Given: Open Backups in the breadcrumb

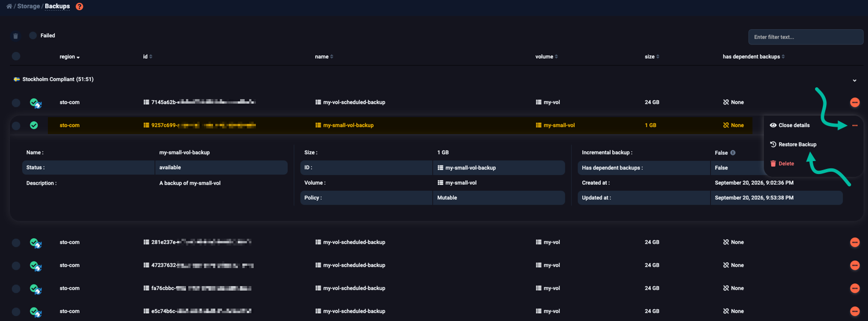Looking at the screenshot, I should pos(57,7).
